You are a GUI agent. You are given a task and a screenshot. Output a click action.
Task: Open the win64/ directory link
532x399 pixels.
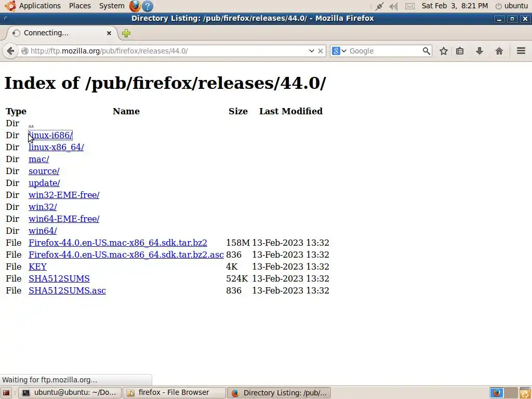pos(43,231)
